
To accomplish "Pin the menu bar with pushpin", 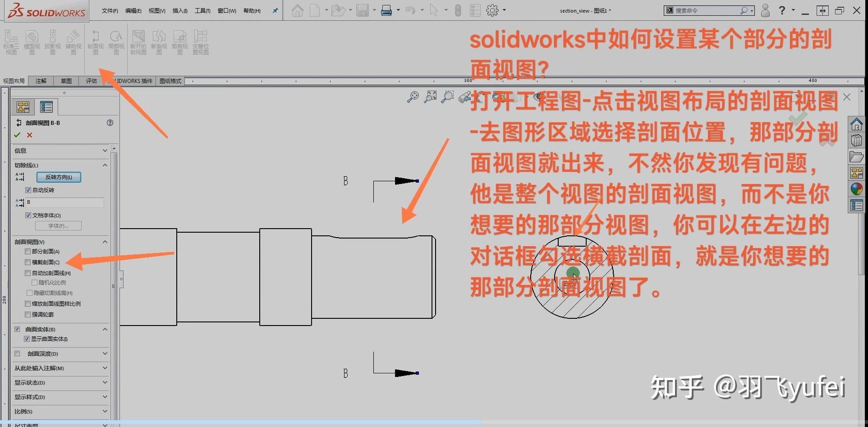I will [275, 10].
